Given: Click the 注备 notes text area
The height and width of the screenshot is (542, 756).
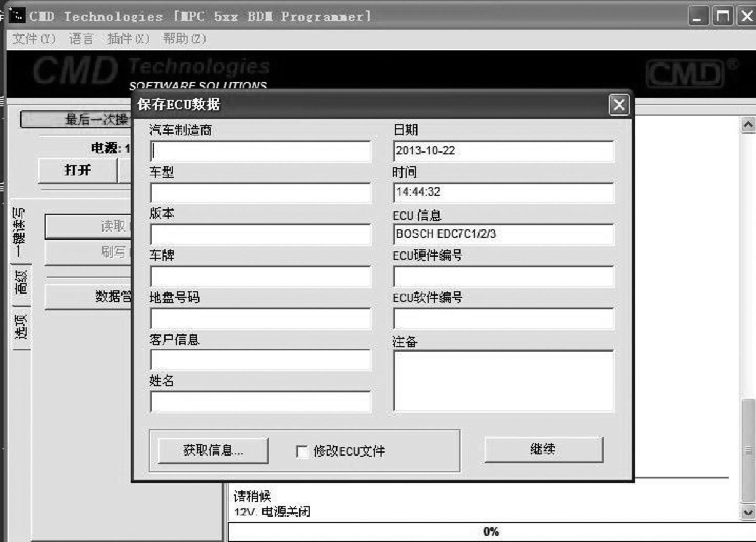Looking at the screenshot, I should (x=504, y=381).
